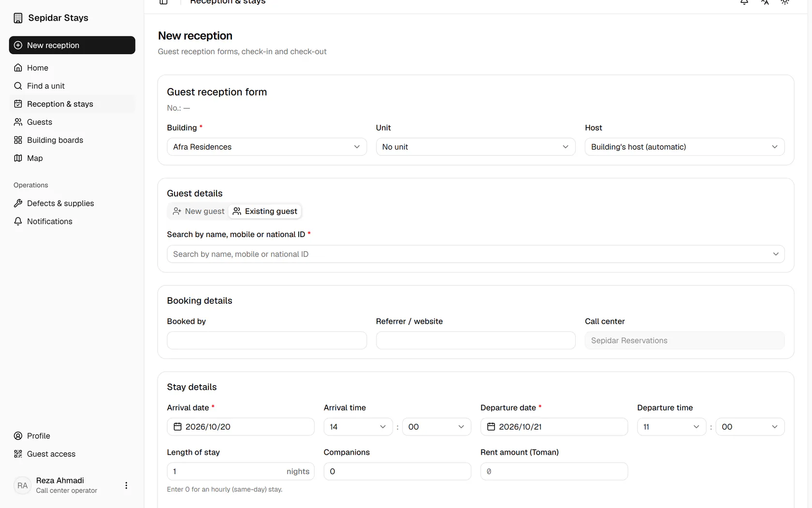Click the "Enter 0 for an hourly" hint text
812x508 pixels.
tap(225, 489)
